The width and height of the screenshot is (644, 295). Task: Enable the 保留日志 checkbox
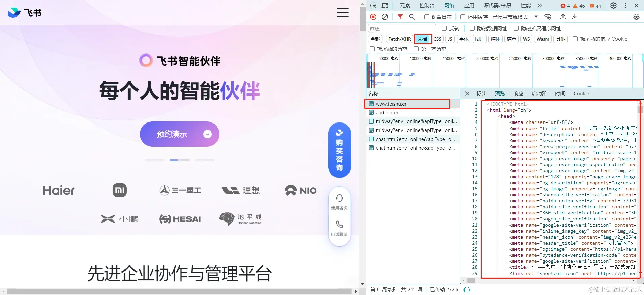[x=427, y=17]
